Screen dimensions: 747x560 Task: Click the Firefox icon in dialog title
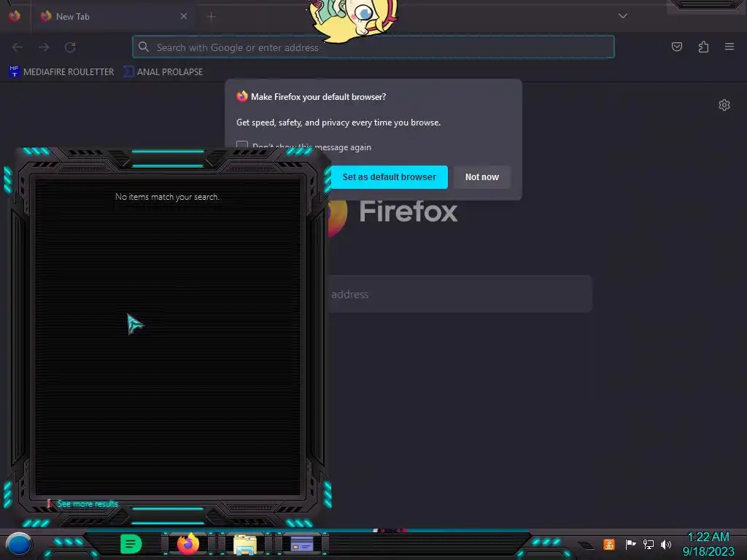(242, 97)
